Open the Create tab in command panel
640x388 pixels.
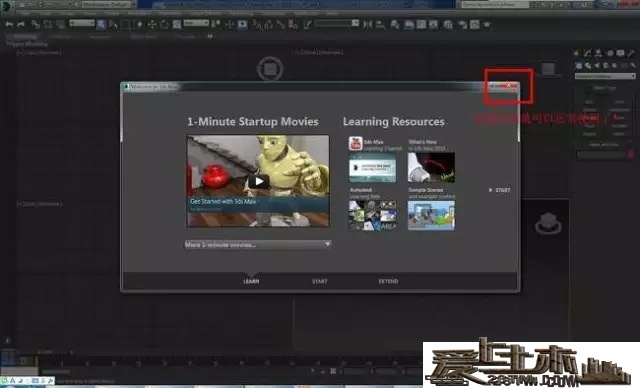click(576, 53)
